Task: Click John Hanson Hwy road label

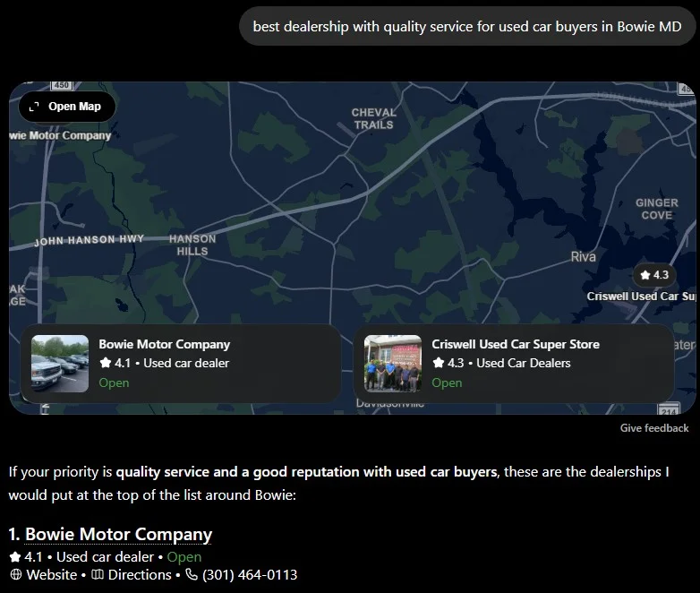Action: [x=90, y=240]
